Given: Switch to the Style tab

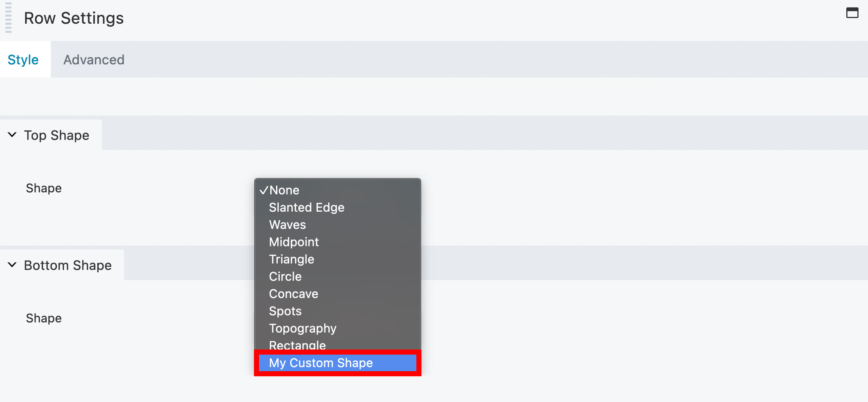Looking at the screenshot, I should point(23,60).
